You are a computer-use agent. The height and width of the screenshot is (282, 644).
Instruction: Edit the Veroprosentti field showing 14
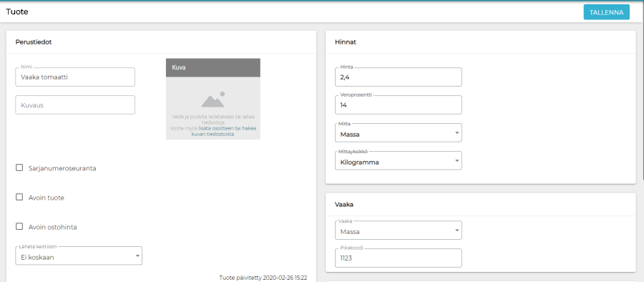[x=399, y=104]
